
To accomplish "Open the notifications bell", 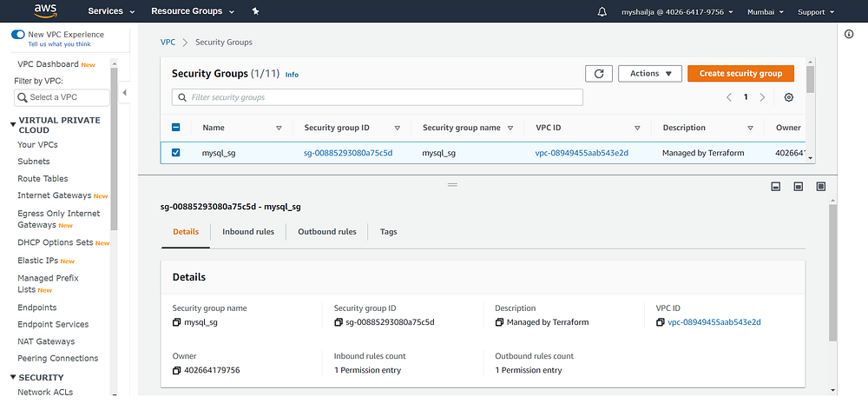I will pos(603,12).
